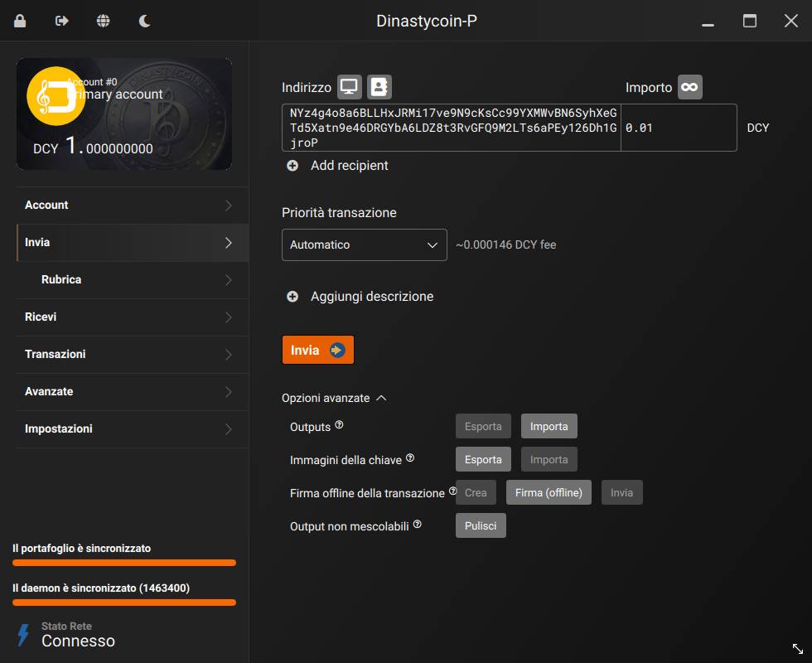Click the plus icon beside Add recipient

click(x=292, y=166)
